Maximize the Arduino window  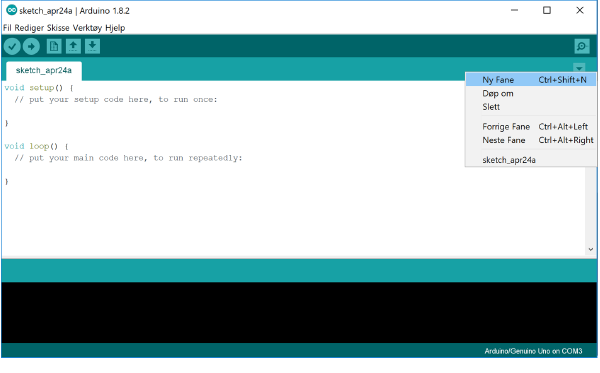[x=547, y=10]
